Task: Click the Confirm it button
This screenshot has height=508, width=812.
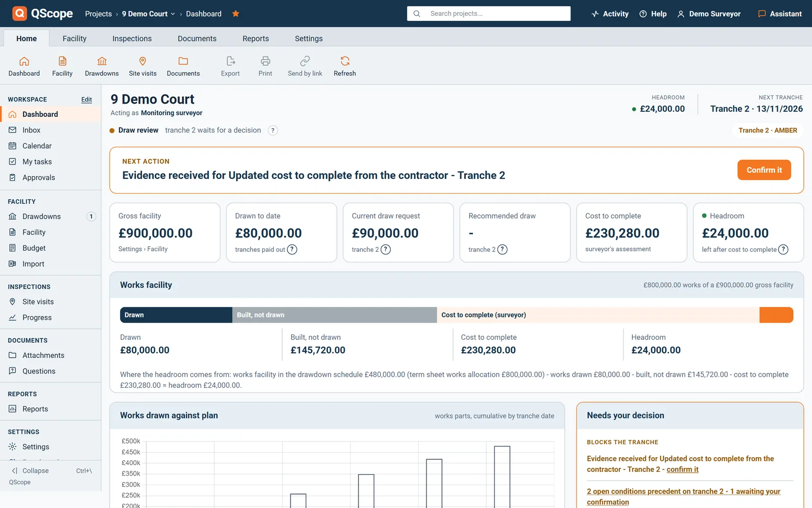Action: click(764, 170)
